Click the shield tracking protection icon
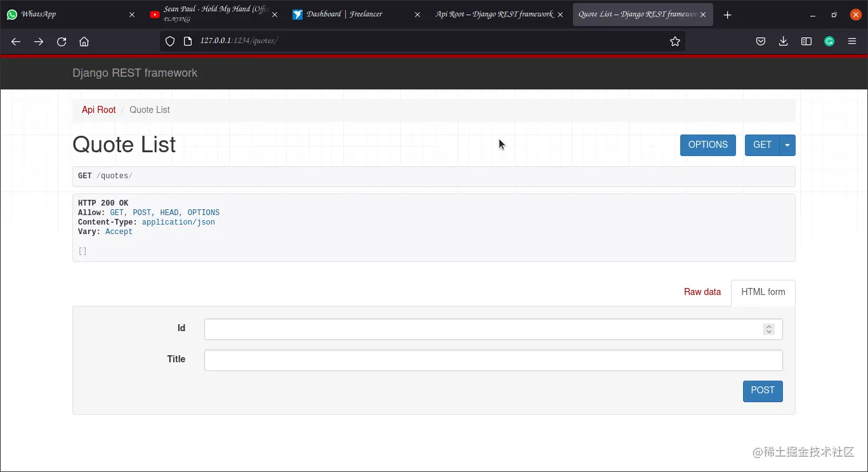 tap(170, 41)
